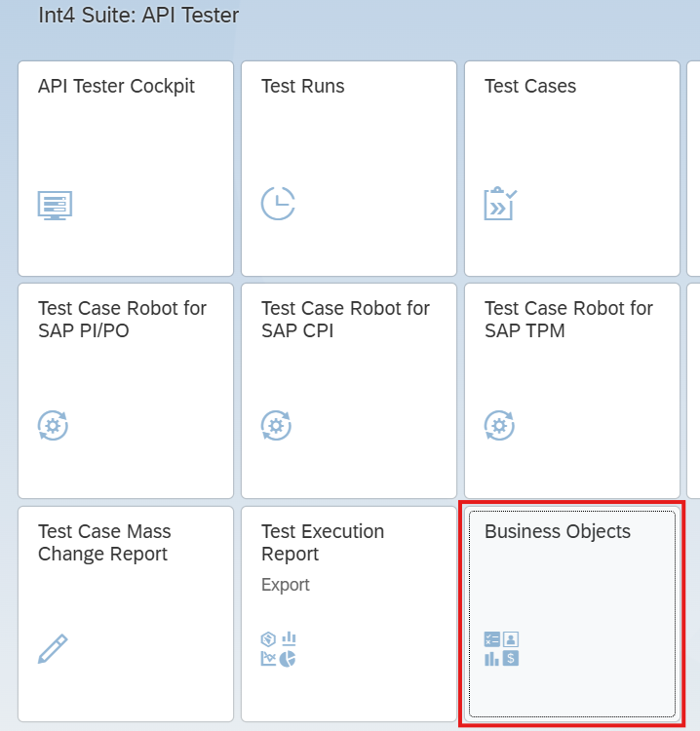700x731 pixels.
Task: Click the gear icon on SAP PI/PO robot tile
Action: [x=54, y=426]
